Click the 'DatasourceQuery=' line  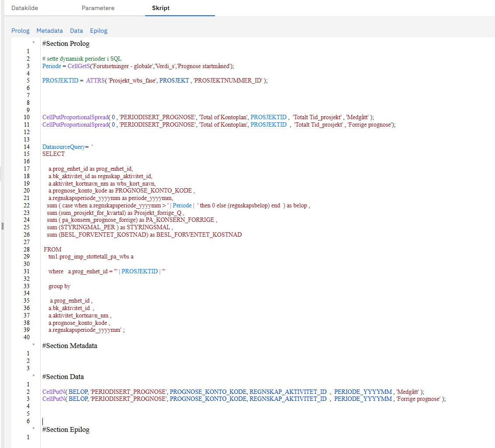[68, 147]
